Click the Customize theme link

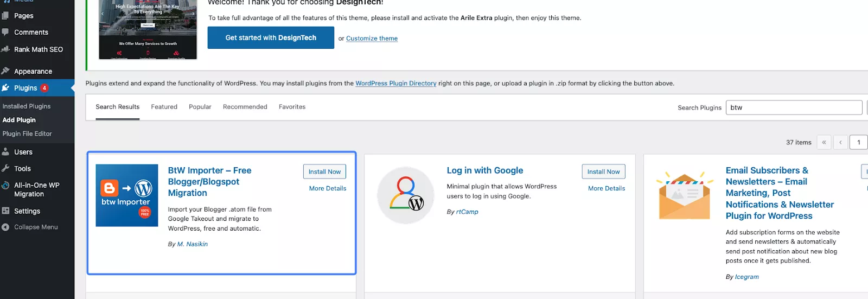(x=372, y=39)
